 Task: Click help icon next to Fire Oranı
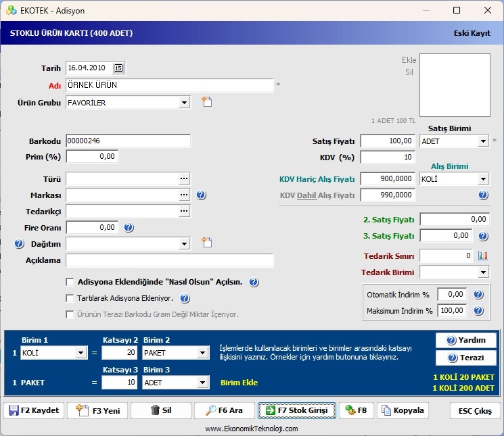[129, 227]
